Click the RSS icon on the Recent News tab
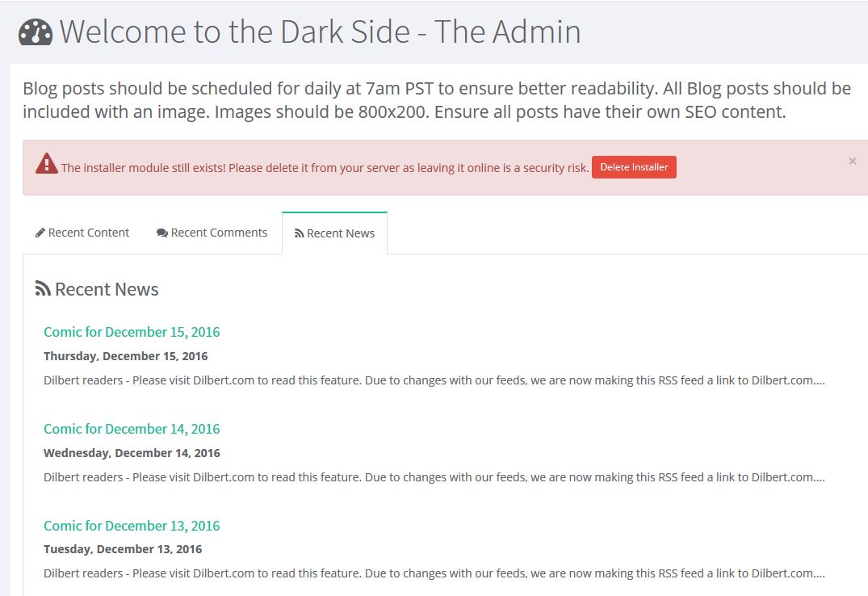 pyautogui.click(x=300, y=234)
